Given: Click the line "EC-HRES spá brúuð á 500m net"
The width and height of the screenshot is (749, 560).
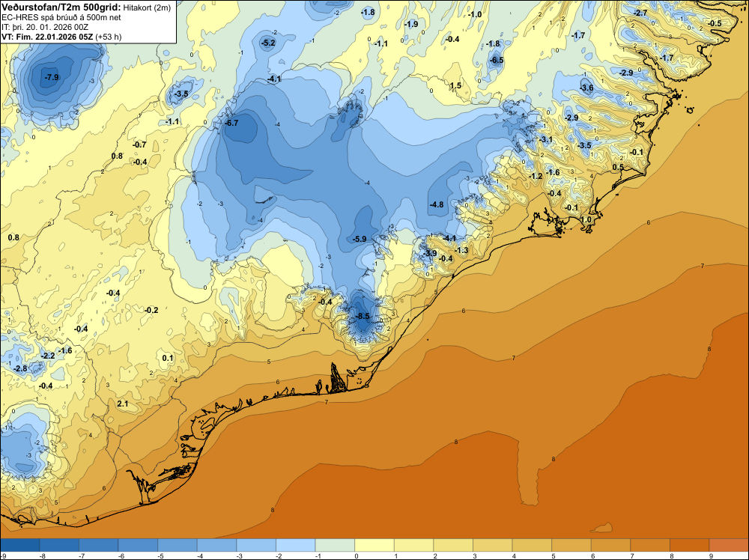Looking at the screenshot, I should click(61, 17).
